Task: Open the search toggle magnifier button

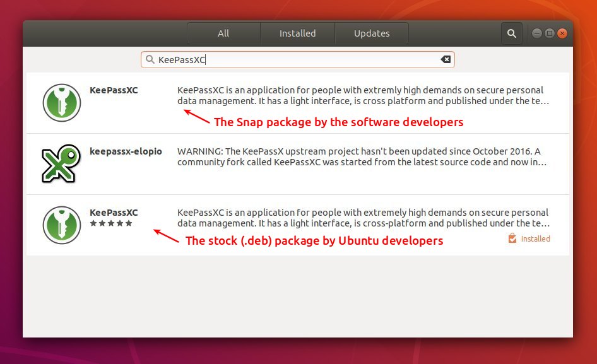Action: coord(511,33)
